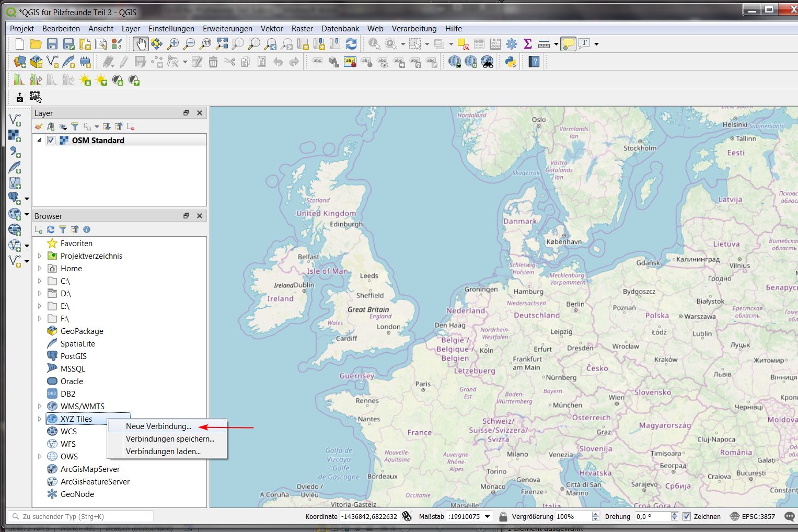Click the Zoom In magnifier tool

coord(173,44)
